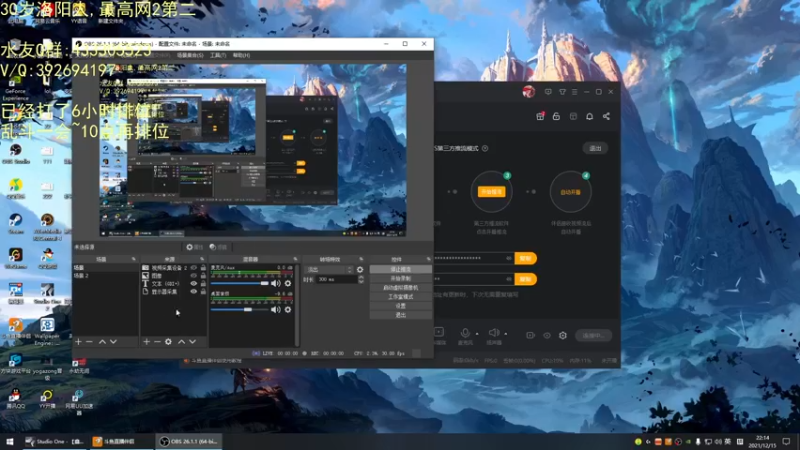This screenshot has width=800, height=450.
Task: Open the Windows Start menu
Action: click(10, 441)
